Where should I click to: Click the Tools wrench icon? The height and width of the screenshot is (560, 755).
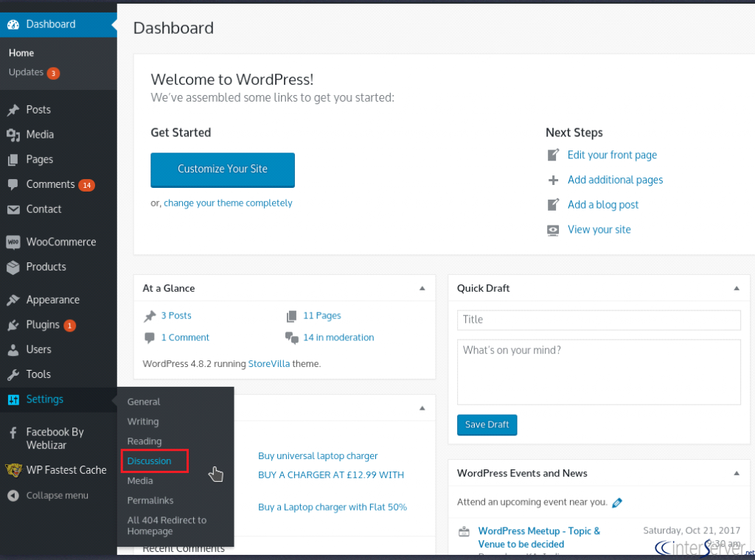[x=13, y=375]
